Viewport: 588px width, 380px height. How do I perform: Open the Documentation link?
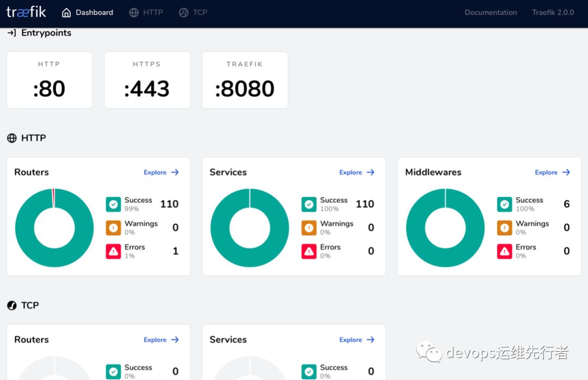point(491,13)
